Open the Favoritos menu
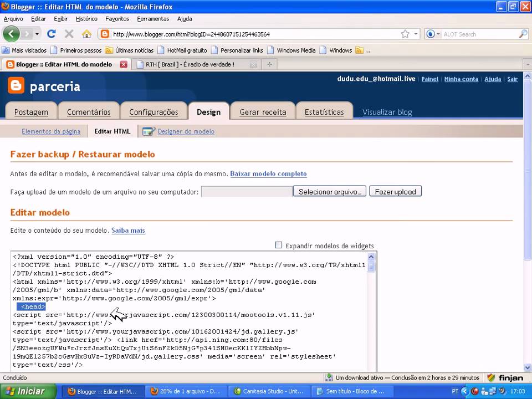Image resolution: width=532 pixels, height=399 pixels. coord(117,19)
